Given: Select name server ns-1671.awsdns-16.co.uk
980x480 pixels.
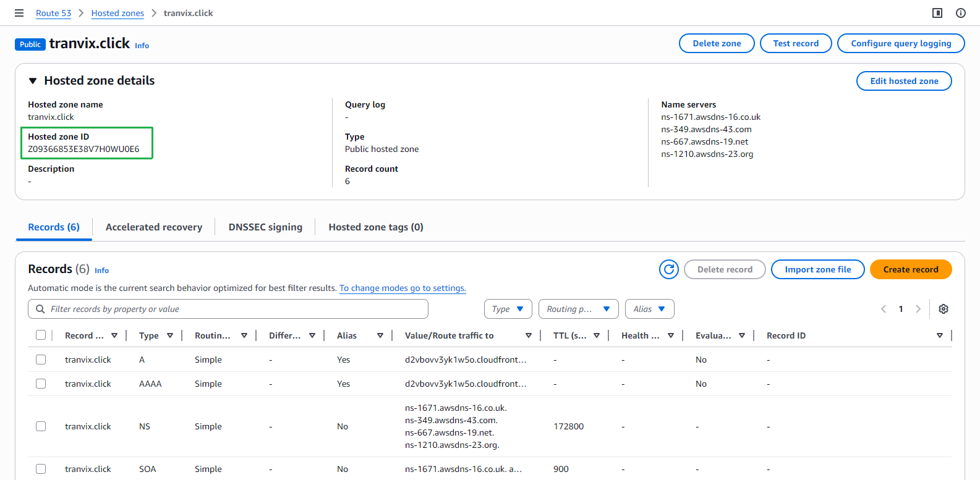Looking at the screenshot, I should pos(710,117).
